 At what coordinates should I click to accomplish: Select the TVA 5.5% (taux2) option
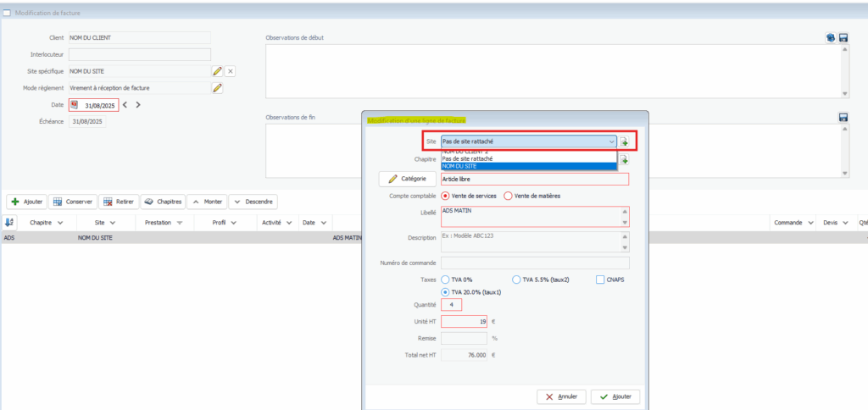pos(517,280)
